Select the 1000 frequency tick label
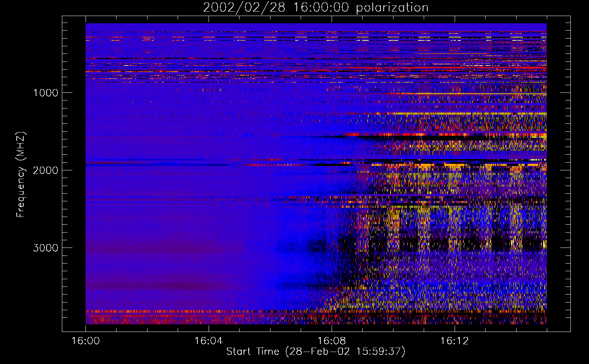Screen dimensions: 589x364 (46, 92)
